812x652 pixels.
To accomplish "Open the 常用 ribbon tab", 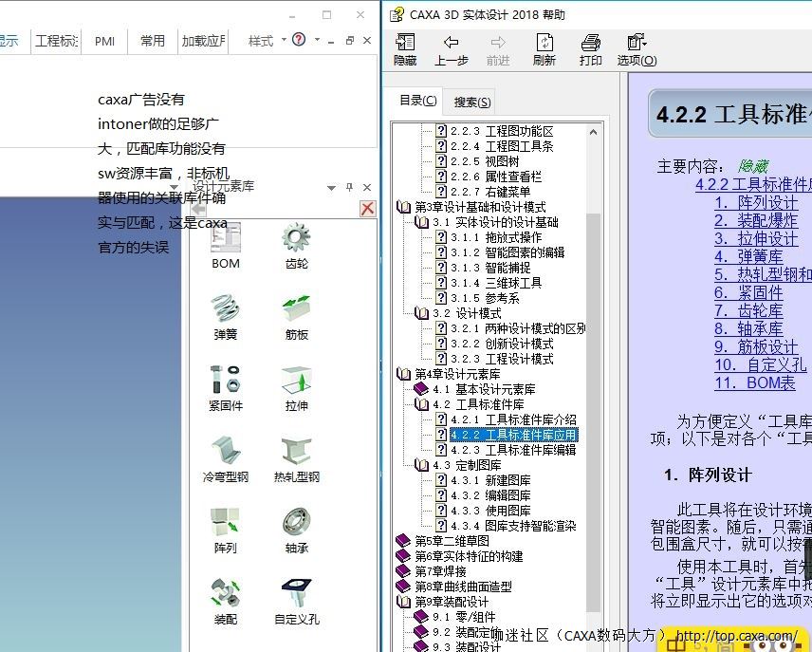I will pyautogui.click(x=152, y=41).
